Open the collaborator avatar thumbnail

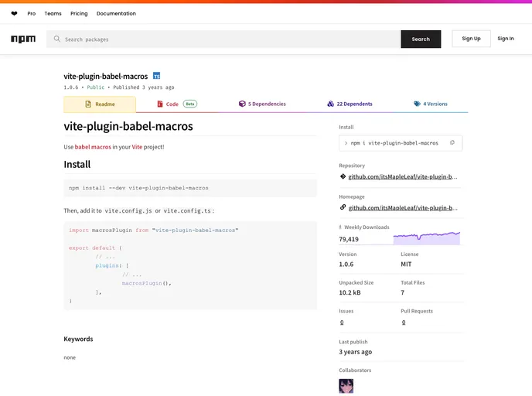tap(346, 386)
